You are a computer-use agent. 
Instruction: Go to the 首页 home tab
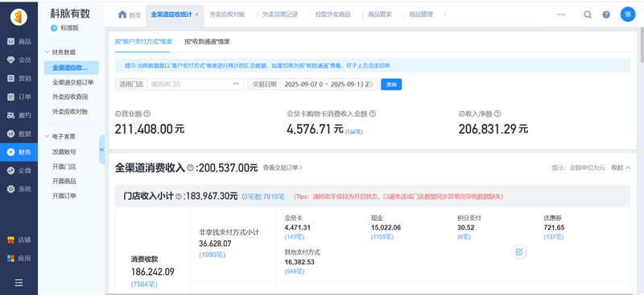130,15
